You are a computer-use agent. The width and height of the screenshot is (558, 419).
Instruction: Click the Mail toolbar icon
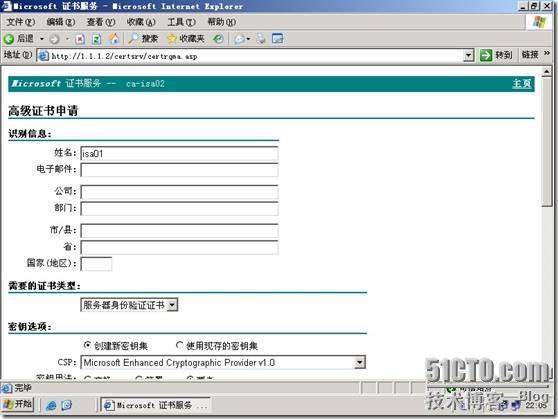pos(240,39)
